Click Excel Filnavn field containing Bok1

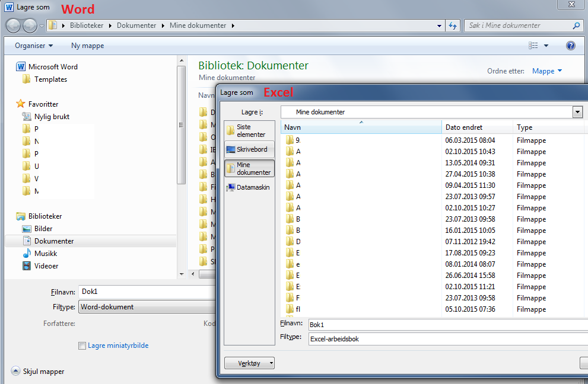(x=448, y=325)
